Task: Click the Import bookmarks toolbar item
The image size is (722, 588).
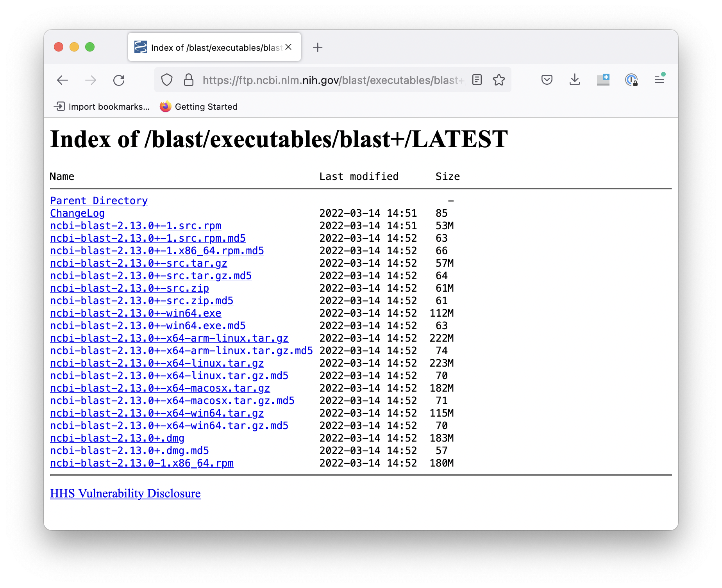Action: 102,107
